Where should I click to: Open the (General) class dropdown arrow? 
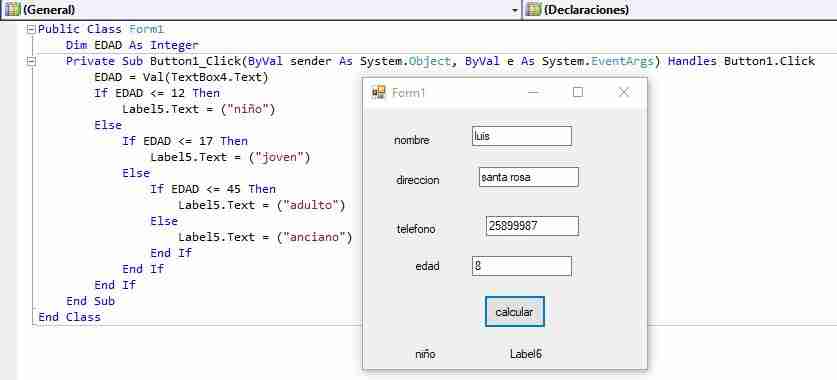[x=515, y=10]
